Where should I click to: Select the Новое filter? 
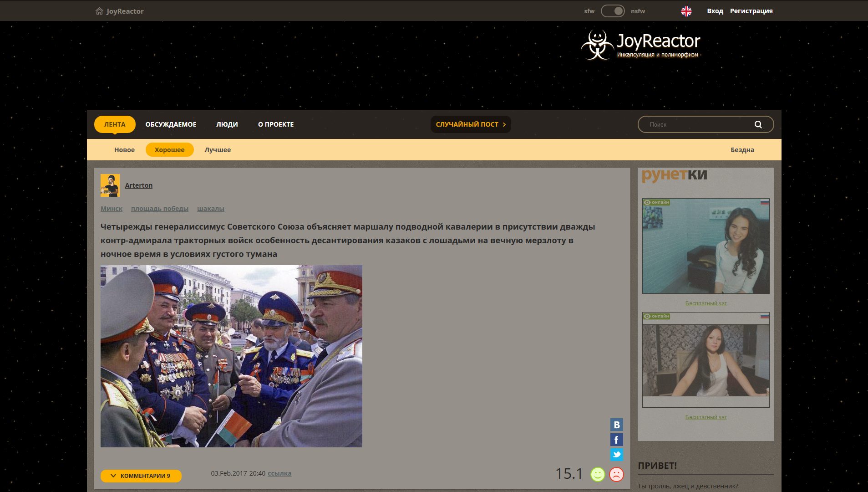(x=124, y=150)
